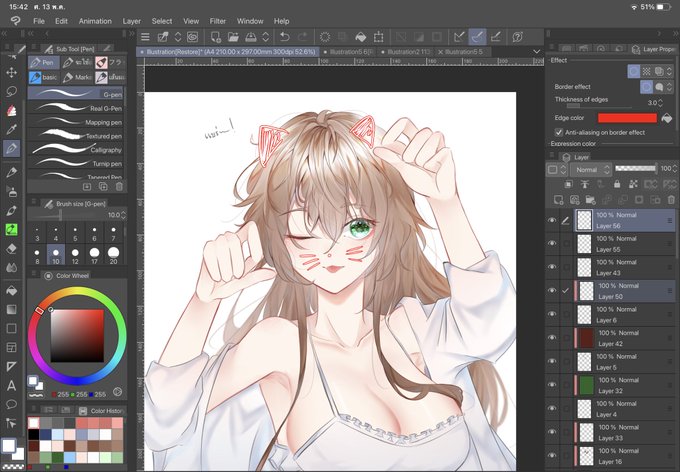Viewport: 680px width, 472px height.
Task: Open the Filter menu
Action: point(218,21)
